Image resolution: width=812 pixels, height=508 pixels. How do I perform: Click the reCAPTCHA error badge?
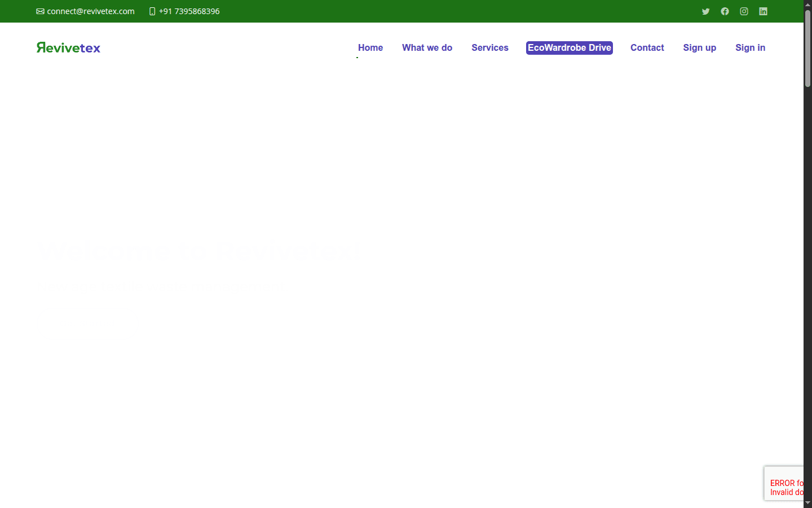pyautogui.click(x=784, y=483)
